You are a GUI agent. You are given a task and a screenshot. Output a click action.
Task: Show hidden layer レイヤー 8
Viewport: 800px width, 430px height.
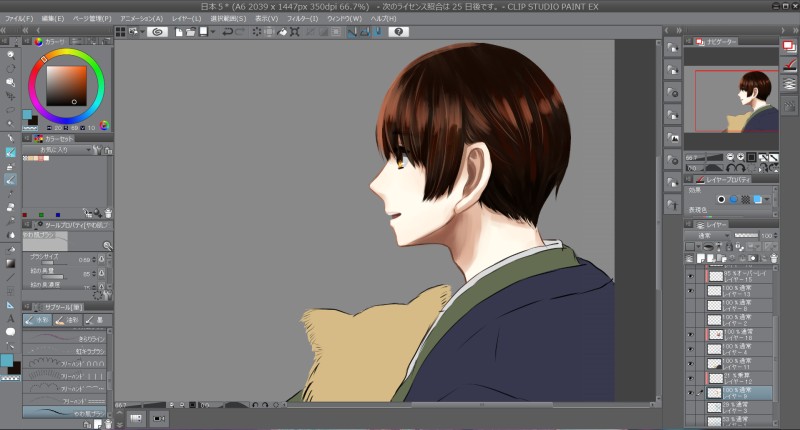(x=690, y=306)
